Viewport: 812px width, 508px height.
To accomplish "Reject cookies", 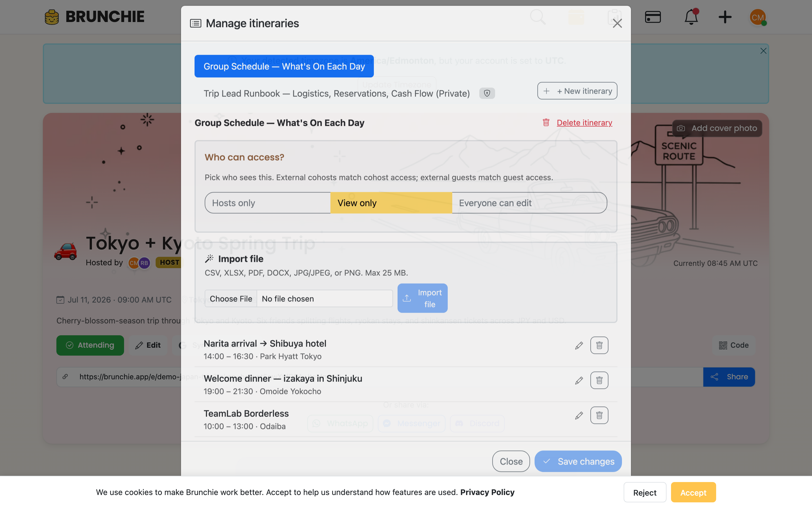I will click(x=645, y=492).
